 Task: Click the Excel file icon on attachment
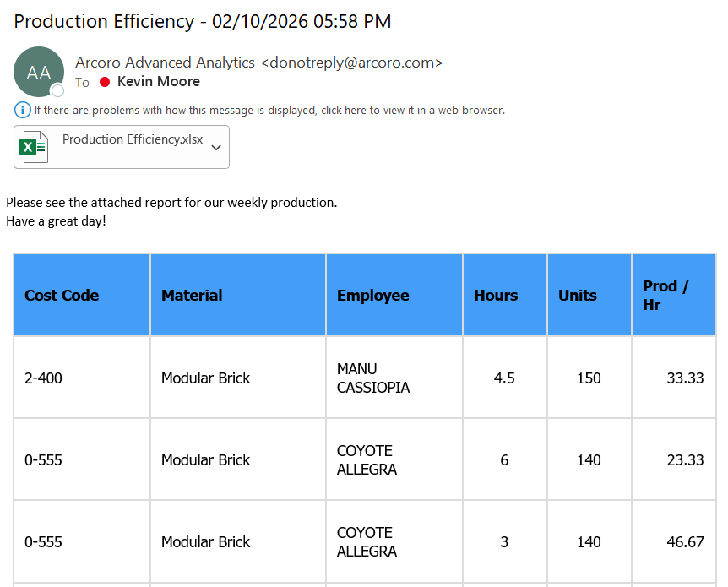tap(34, 147)
